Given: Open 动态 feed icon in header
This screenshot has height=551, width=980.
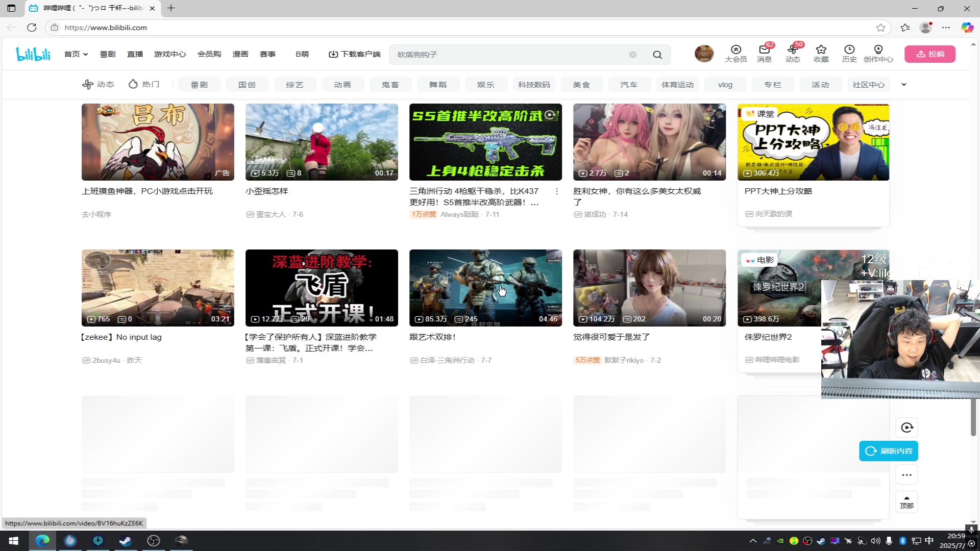Looking at the screenshot, I should [793, 54].
